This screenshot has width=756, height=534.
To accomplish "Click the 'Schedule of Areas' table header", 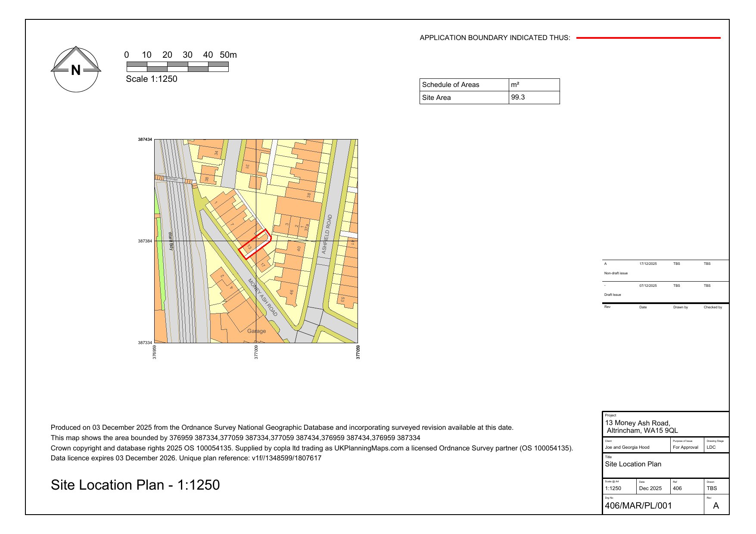I will coord(451,85).
